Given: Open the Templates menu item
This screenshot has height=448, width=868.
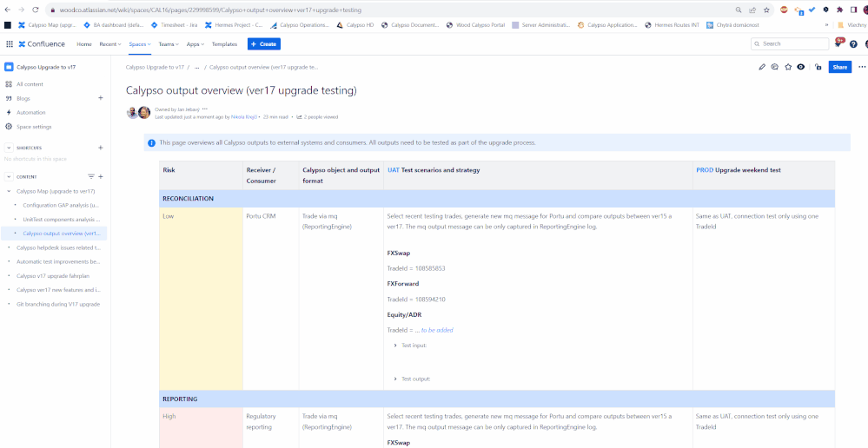Looking at the screenshot, I should 224,43.
